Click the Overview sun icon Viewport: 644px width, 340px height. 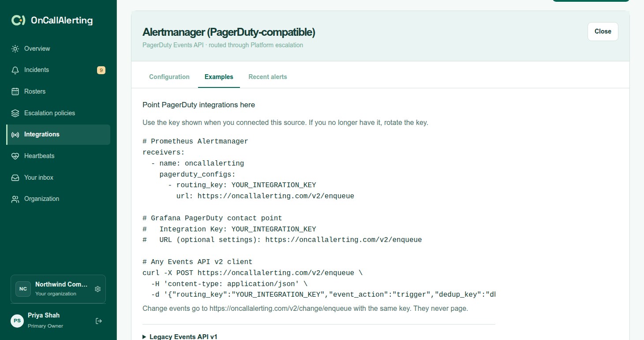tap(15, 49)
